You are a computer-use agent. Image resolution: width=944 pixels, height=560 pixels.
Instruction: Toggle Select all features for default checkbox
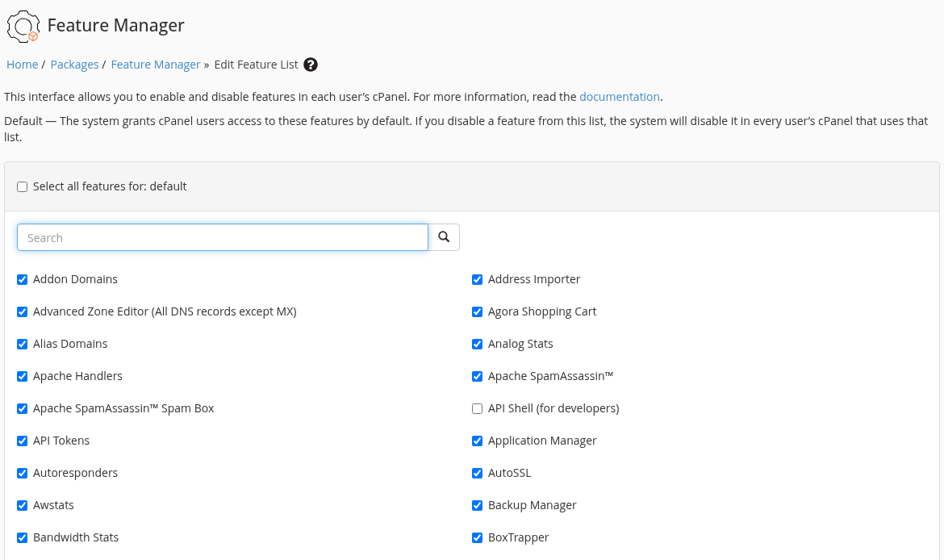click(23, 186)
